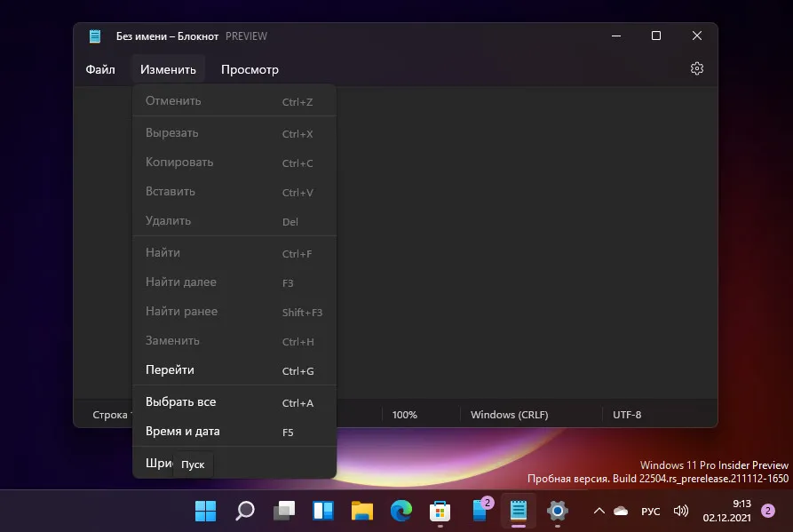793x532 pixels.
Task: Open taskbar Search magnifier
Action: click(244, 511)
